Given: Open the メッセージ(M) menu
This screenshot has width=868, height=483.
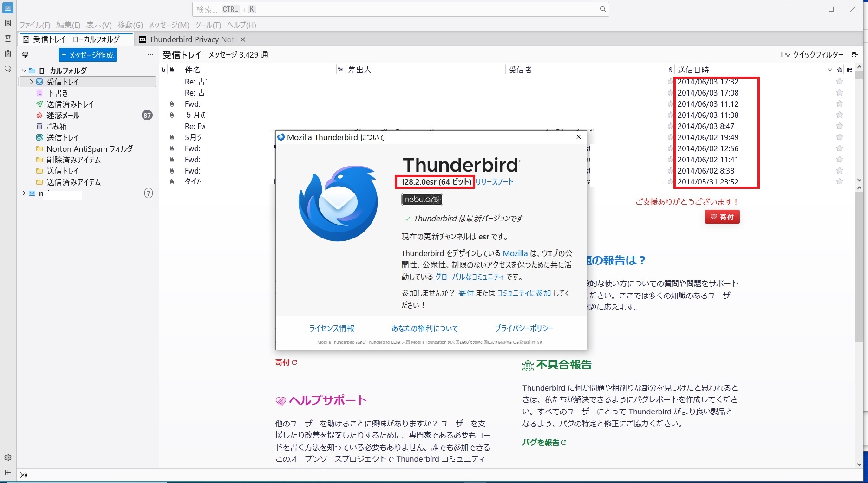Looking at the screenshot, I should (x=169, y=25).
